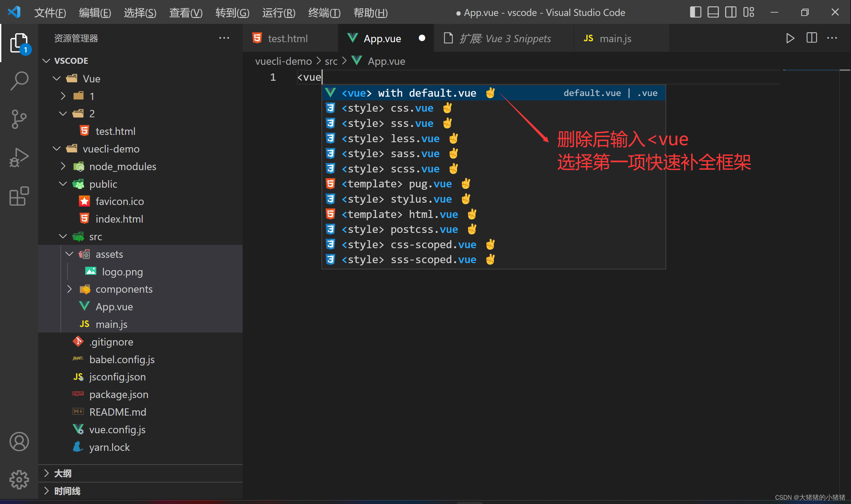Select <vue> with default.vue suggestion
Screen dimensions: 851x504
[493, 93]
